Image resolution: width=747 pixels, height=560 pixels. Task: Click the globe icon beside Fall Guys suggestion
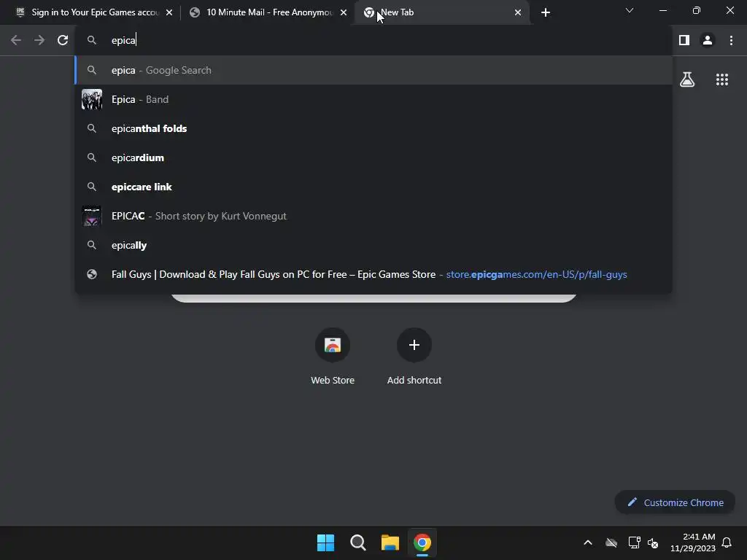pos(92,274)
